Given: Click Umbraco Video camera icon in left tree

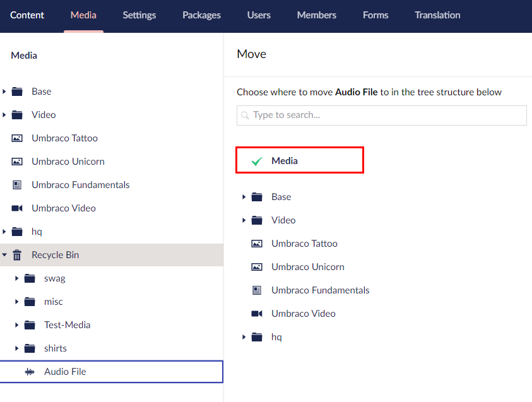Looking at the screenshot, I should tap(17, 208).
